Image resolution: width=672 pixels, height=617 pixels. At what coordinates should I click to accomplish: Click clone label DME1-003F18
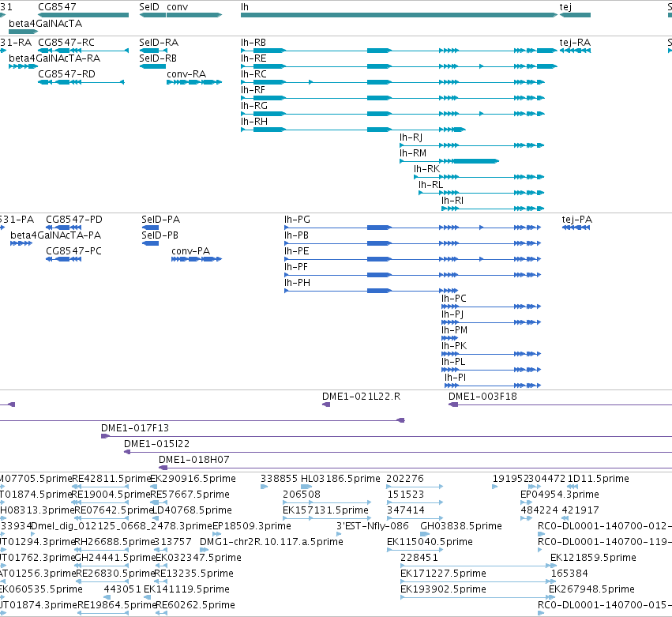[482, 397]
